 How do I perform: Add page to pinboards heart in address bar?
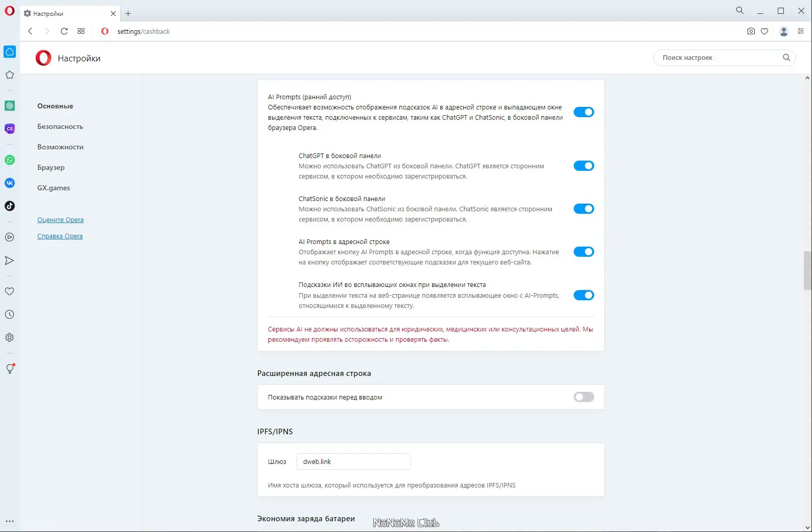pyautogui.click(x=764, y=31)
